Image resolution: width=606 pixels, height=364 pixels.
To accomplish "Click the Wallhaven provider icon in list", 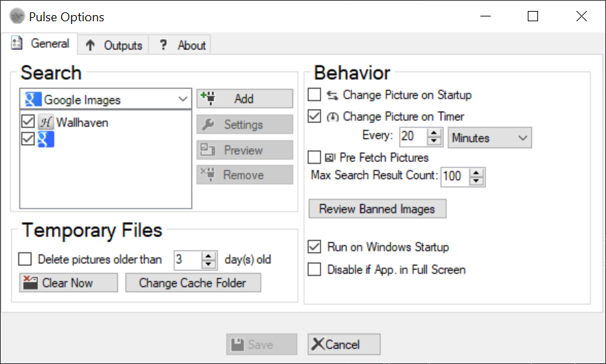I will (x=45, y=123).
